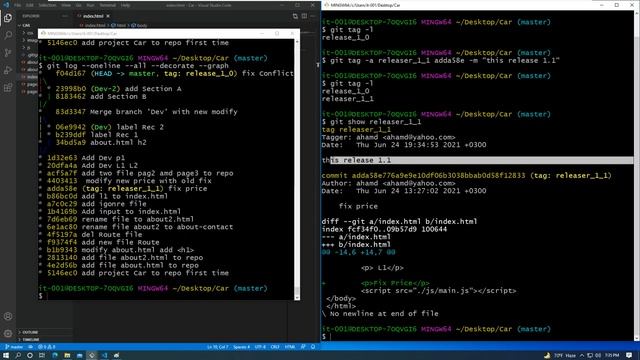Expand the css folder in Explorer
The image size is (640, 360).
coord(29,33)
